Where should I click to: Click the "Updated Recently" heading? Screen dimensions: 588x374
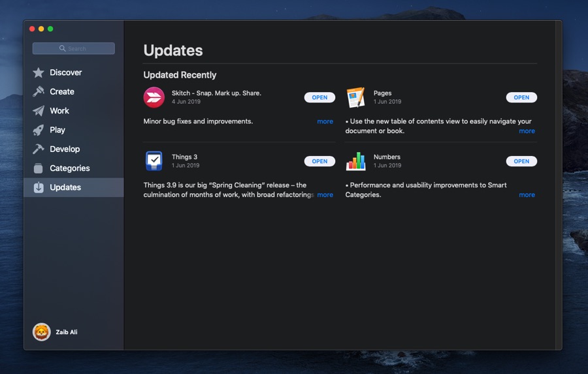[x=180, y=75]
